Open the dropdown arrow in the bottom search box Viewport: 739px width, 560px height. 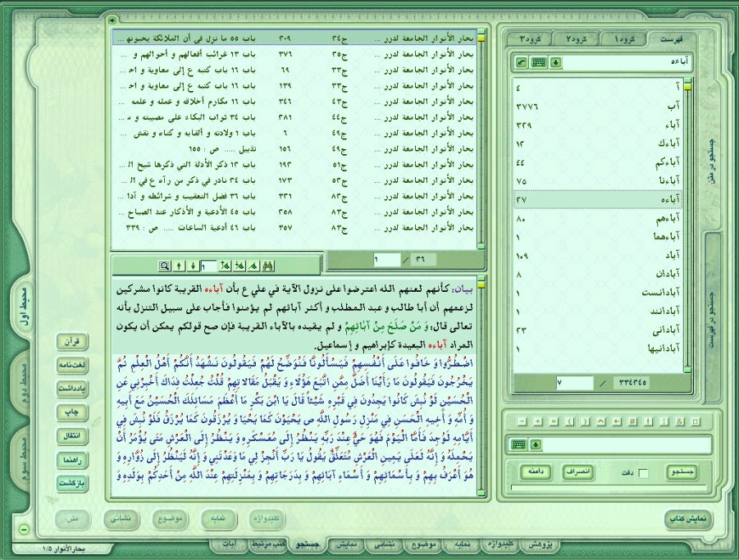pos(536,444)
